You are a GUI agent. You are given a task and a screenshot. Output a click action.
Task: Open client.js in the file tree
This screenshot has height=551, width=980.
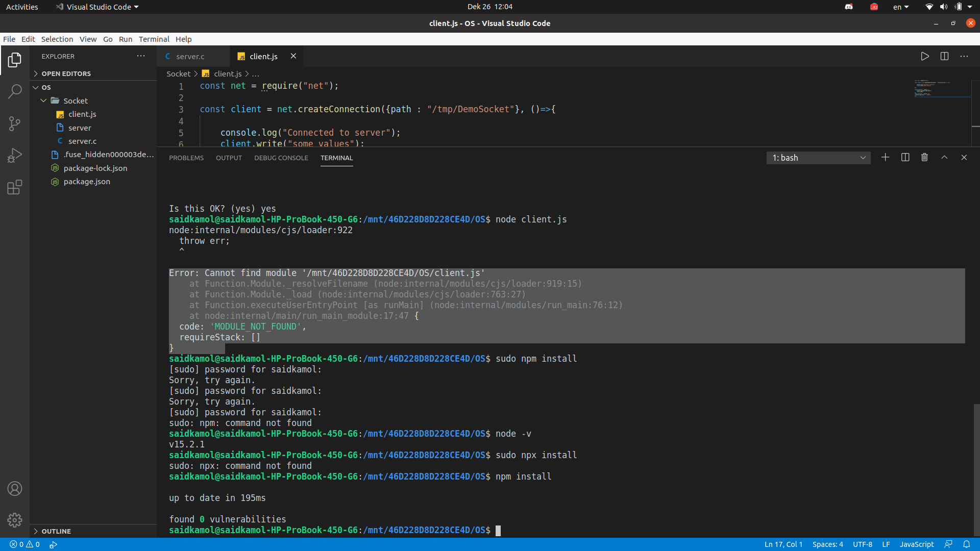coord(93,114)
